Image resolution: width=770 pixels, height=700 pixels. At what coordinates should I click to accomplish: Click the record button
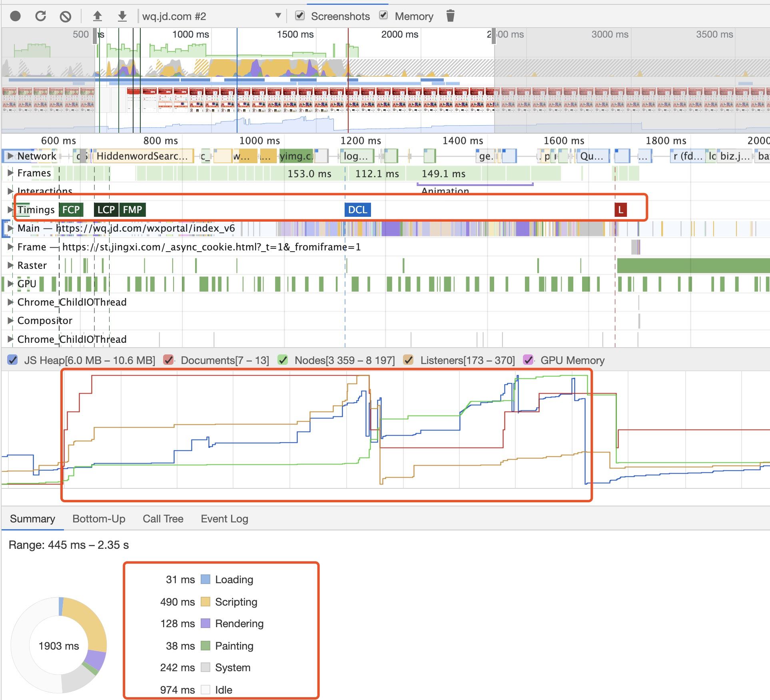click(15, 16)
